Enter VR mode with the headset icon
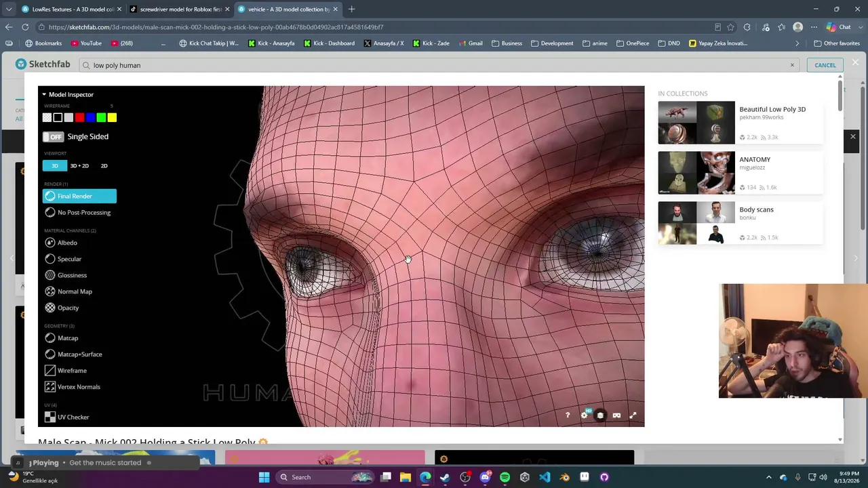The image size is (868, 488). tap(616, 415)
